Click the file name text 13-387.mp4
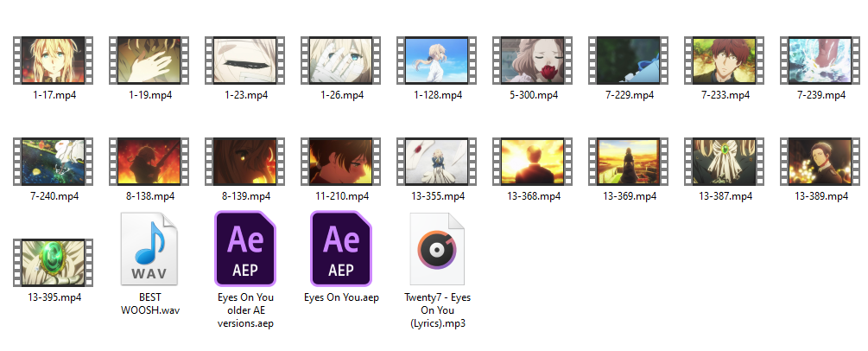This screenshot has height=351, width=868. pos(725,196)
